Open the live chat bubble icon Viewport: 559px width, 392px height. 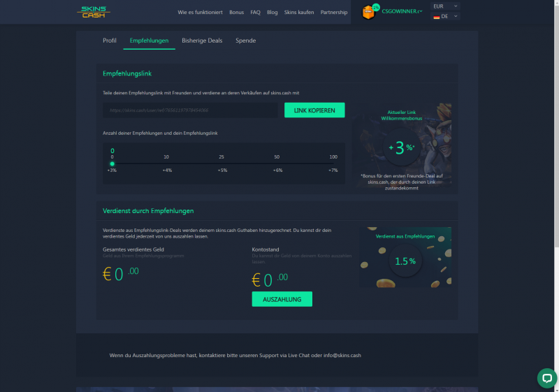pos(547,378)
